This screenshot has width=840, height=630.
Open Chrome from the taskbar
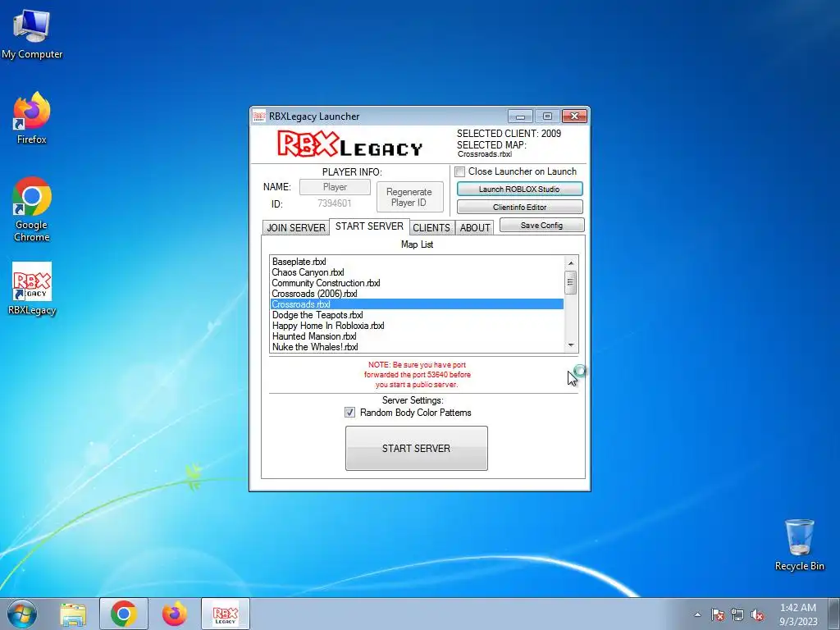(x=124, y=614)
